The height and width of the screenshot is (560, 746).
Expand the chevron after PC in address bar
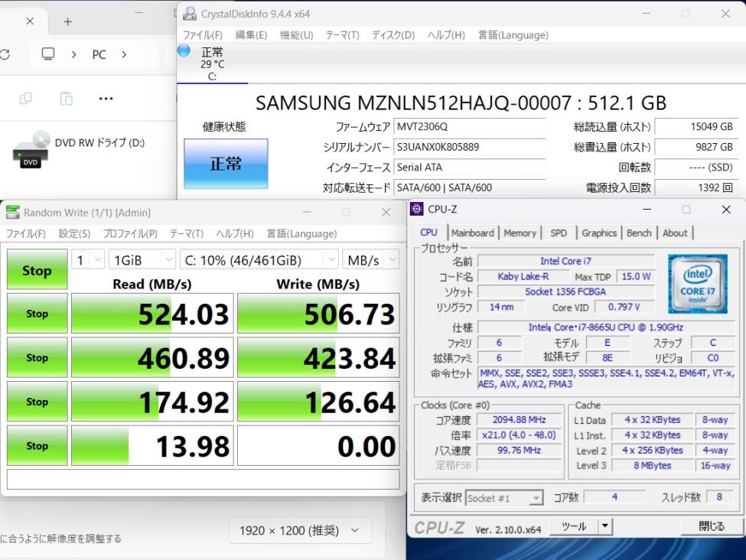tap(124, 55)
